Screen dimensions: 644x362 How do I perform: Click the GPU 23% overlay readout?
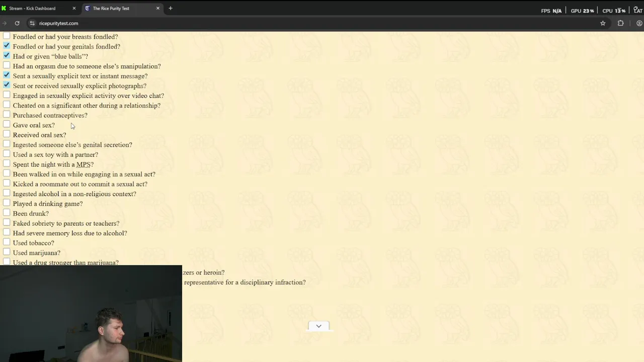coord(583,11)
